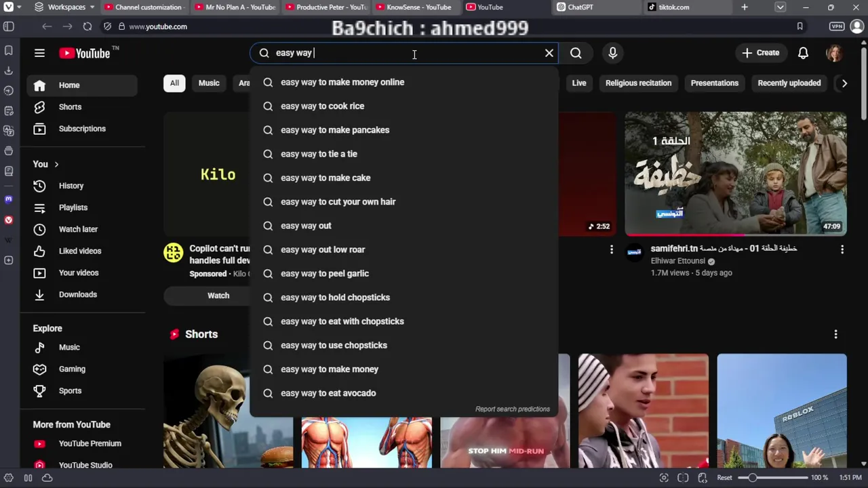Select Presentations filter chip
Image resolution: width=868 pixels, height=488 pixels.
(714, 83)
